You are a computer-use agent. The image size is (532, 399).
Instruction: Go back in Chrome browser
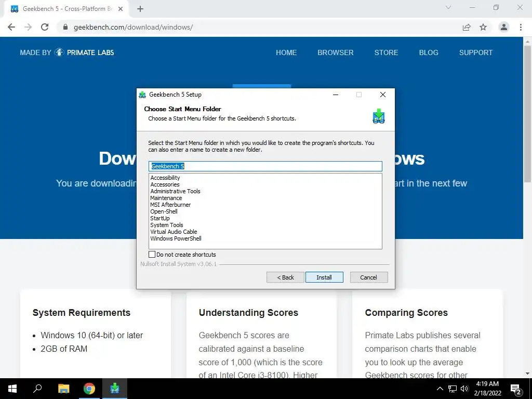(x=11, y=27)
